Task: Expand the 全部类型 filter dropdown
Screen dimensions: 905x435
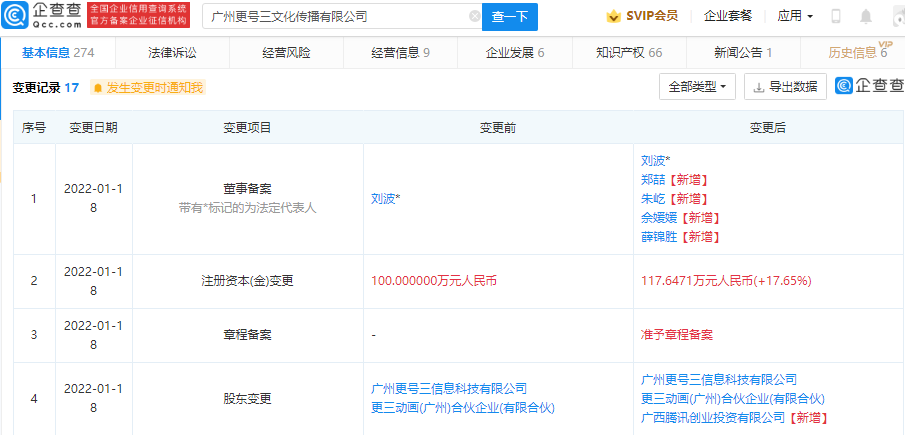Action: click(697, 87)
